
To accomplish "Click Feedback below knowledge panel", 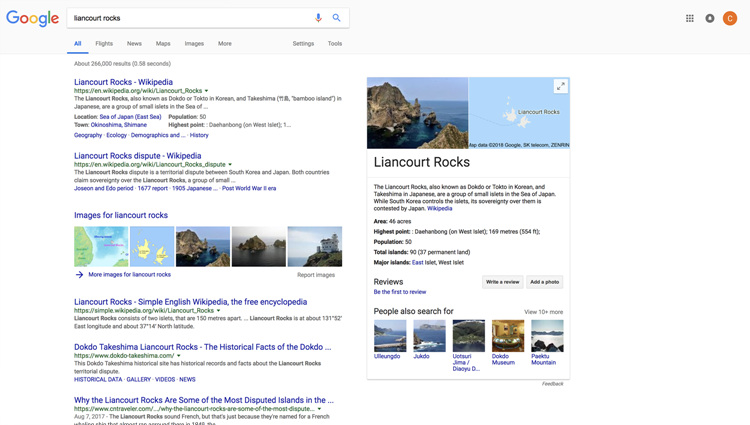I will (x=552, y=384).
